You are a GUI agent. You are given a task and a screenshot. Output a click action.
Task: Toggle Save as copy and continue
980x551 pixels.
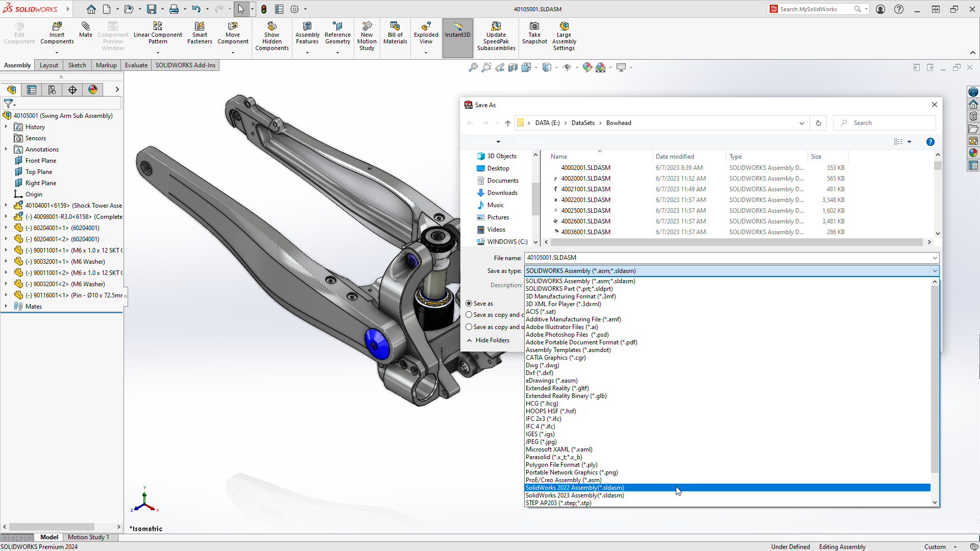coord(469,315)
